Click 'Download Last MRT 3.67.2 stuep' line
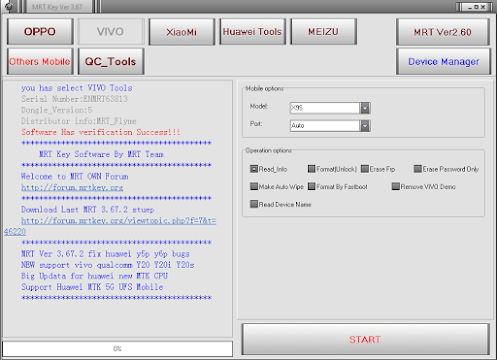 coord(88,210)
